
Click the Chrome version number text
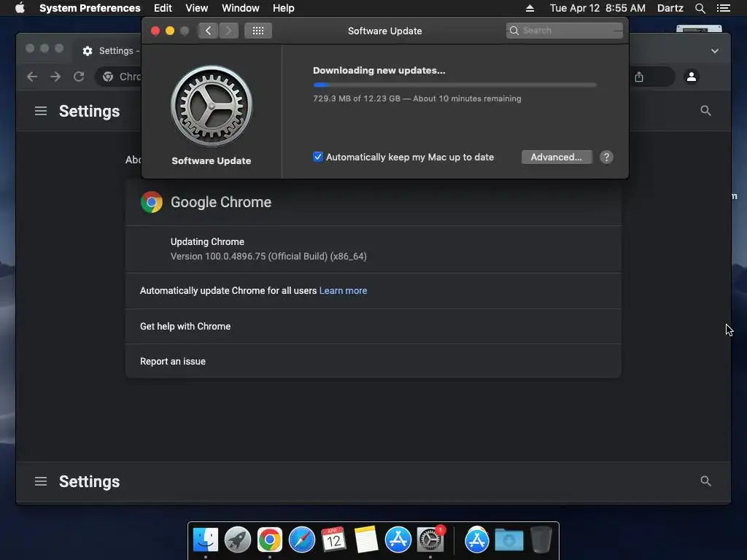tap(268, 256)
